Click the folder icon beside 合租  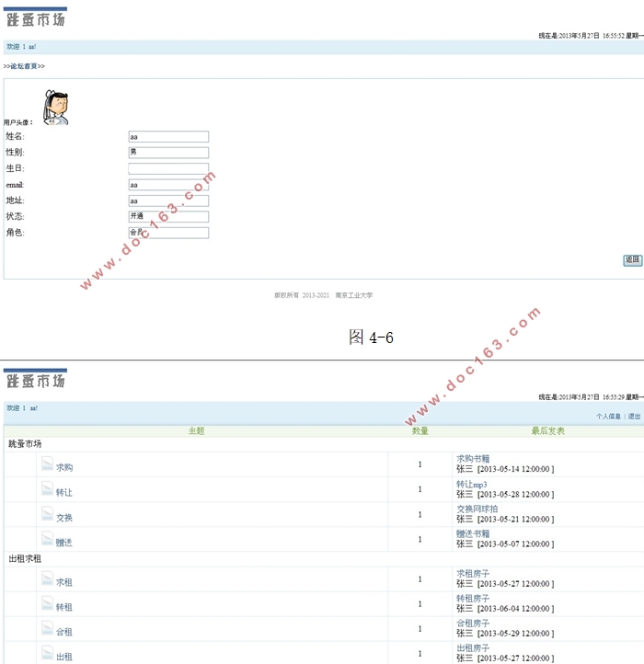pyautogui.click(x=47, y=629)
